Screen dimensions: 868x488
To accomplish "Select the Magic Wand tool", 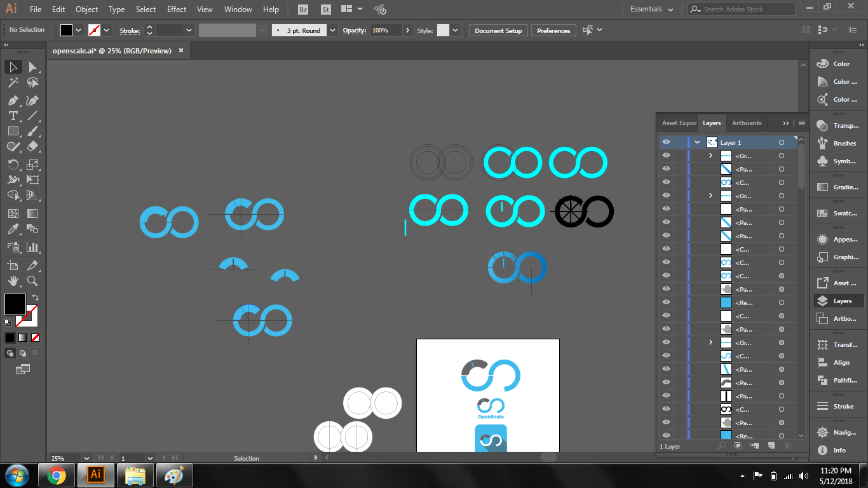I will coord(13,83).
